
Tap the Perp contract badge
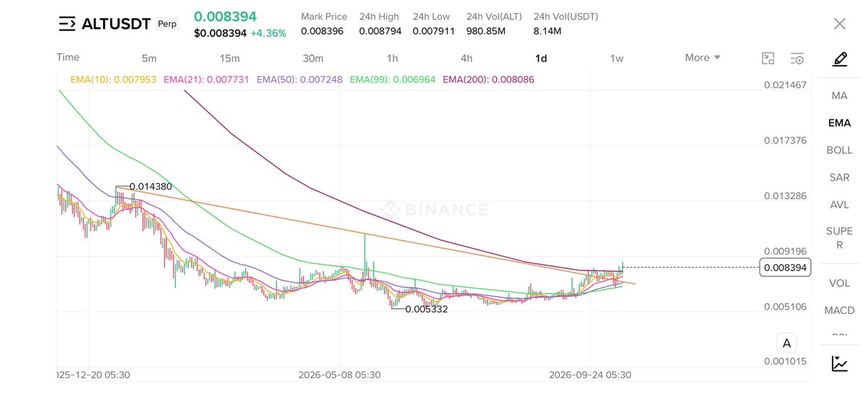click(169, 24)
